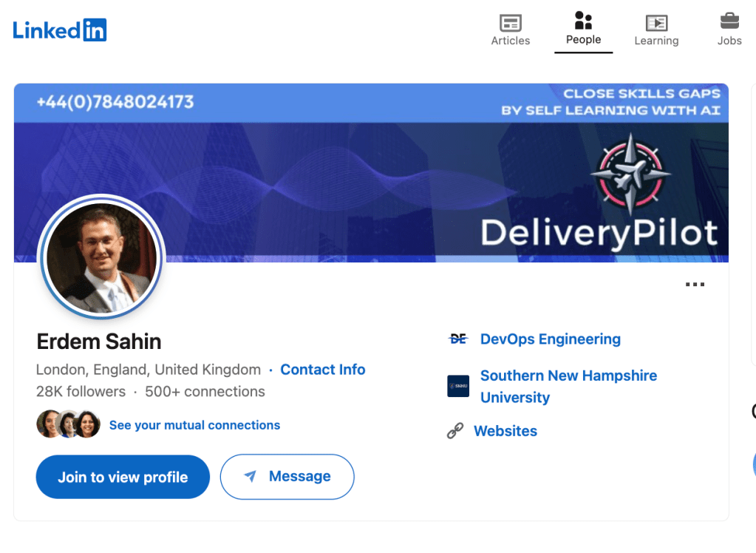This screenshot has height=553, width=756.
Task: View Erdem Sahin's profile photo
Action: click(101, 257)
